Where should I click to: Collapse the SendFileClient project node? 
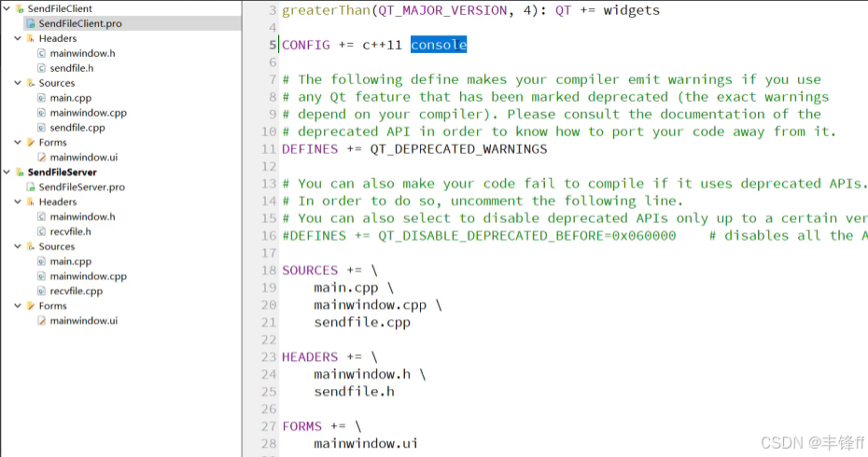(7, 8)
